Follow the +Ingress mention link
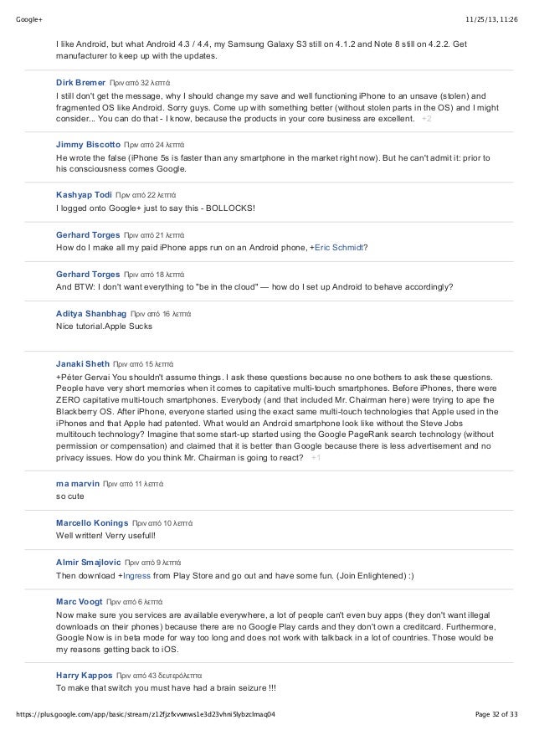This screenshot has height=756, width=534. [136, 576]
